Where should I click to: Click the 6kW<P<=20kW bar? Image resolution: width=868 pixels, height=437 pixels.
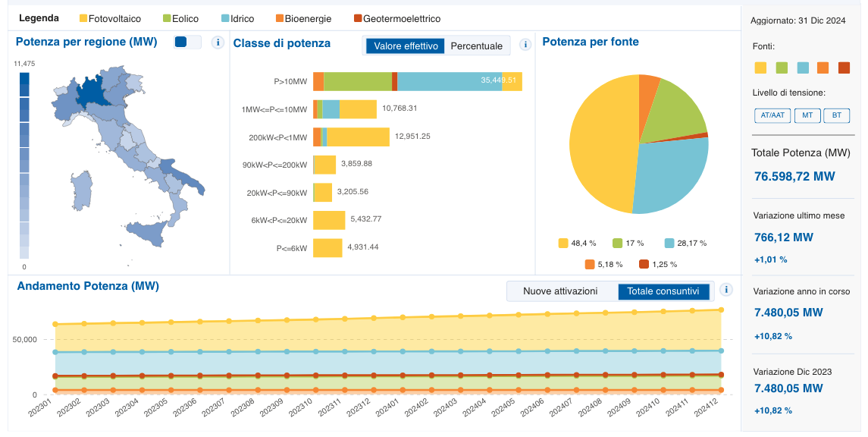[x=329, y=220]
